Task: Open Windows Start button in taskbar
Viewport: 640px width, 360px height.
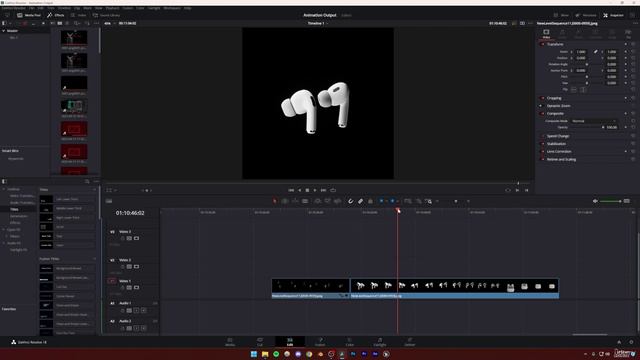Action: point(254,354)
